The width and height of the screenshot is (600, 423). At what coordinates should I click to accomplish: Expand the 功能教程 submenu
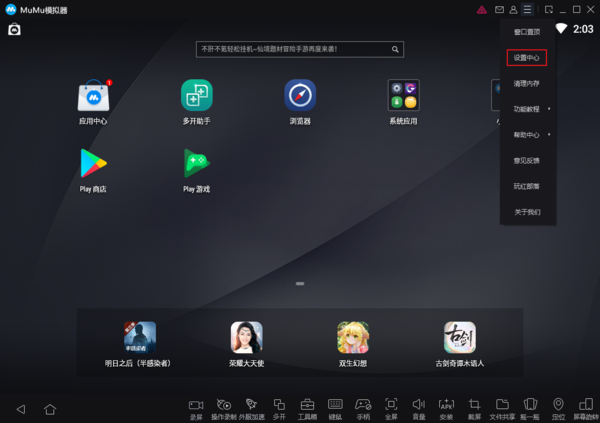tap(527, 109)
